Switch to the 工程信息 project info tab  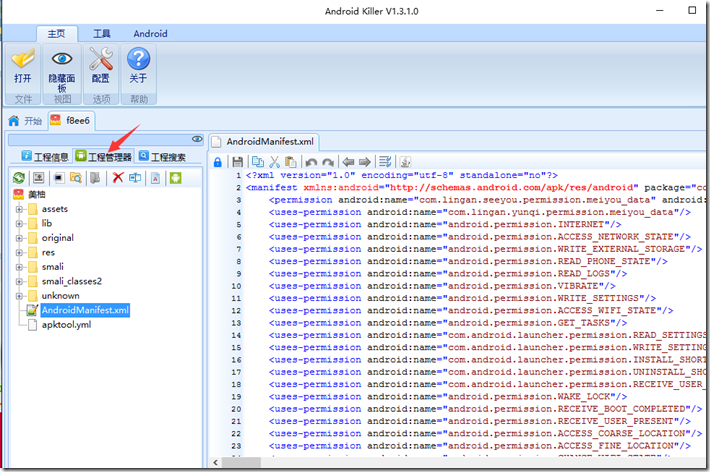[x=45, y=157]
